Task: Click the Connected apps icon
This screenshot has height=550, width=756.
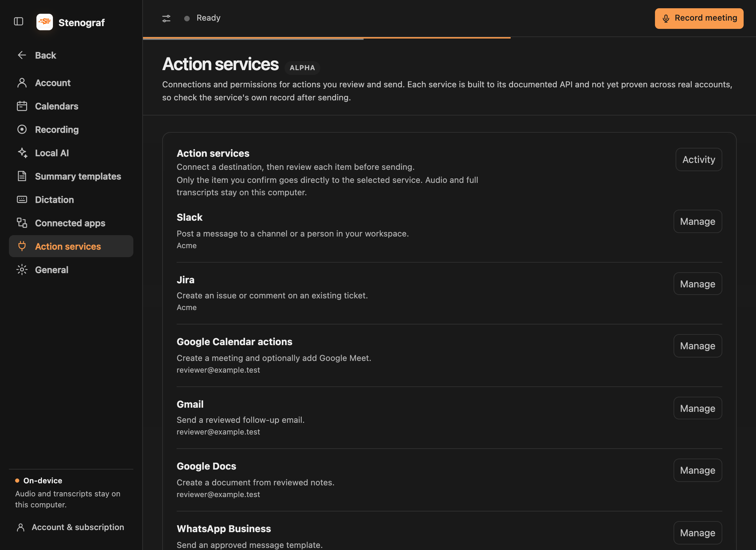Action: pos(22,223)
